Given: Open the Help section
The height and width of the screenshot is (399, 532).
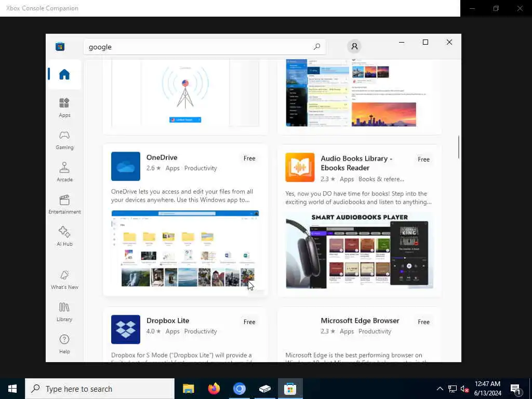Looking at the screenshot, I should (x=64, y=344).
